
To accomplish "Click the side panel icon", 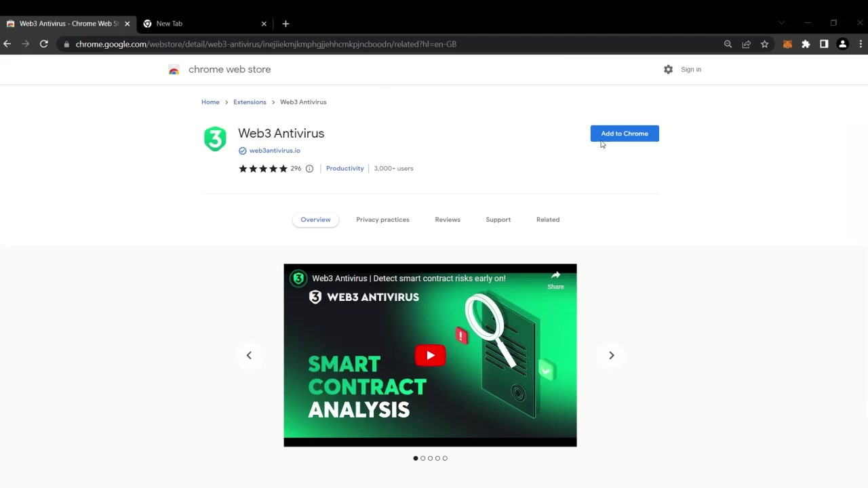I will point(824,43).
